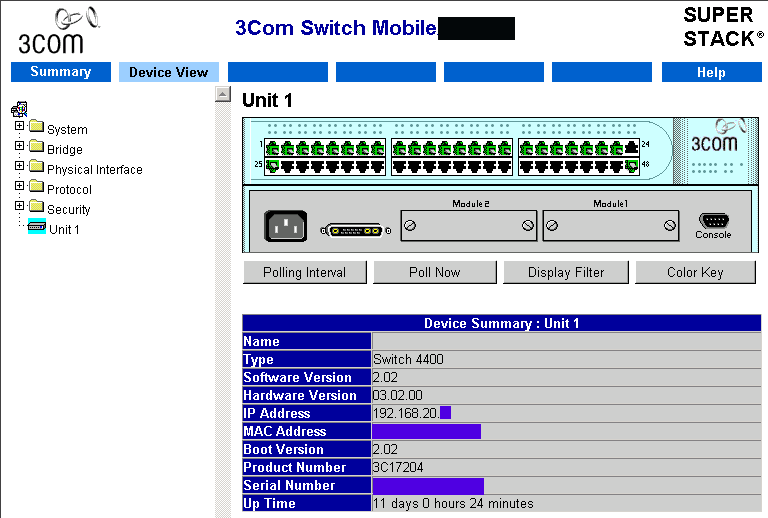Screen dimensions: 768x518
Task: Select the Module 2 expansion slot
Action: (x=469, y=226)
